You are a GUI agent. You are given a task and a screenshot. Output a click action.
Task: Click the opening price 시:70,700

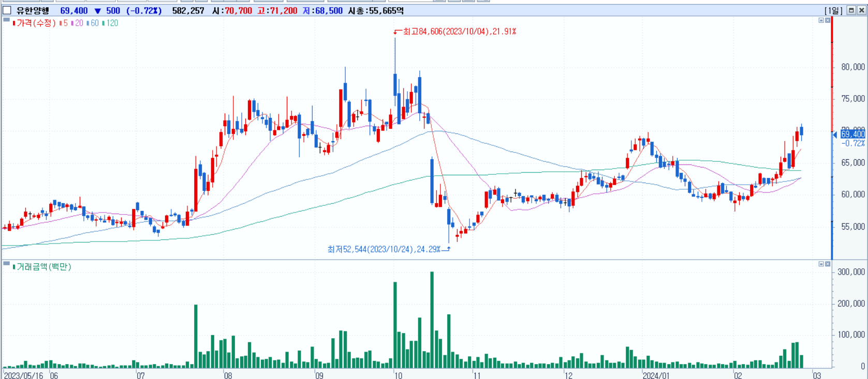click(232, 10)
